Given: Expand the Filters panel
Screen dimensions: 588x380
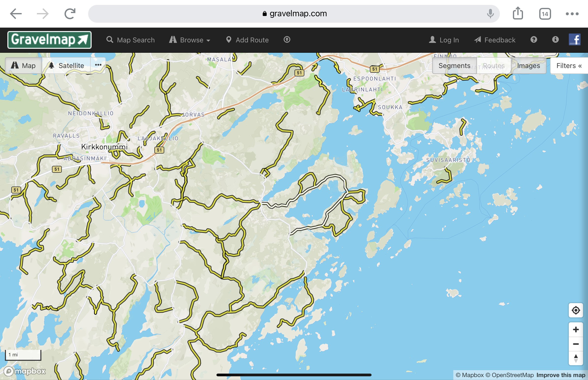Looking at the screenshot, I should tap(569, 66).
